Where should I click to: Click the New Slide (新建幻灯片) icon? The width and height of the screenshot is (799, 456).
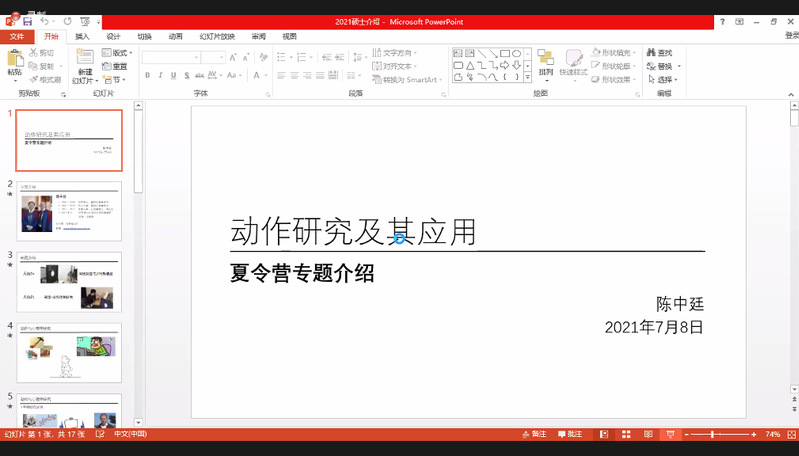[x=84, y=58]
